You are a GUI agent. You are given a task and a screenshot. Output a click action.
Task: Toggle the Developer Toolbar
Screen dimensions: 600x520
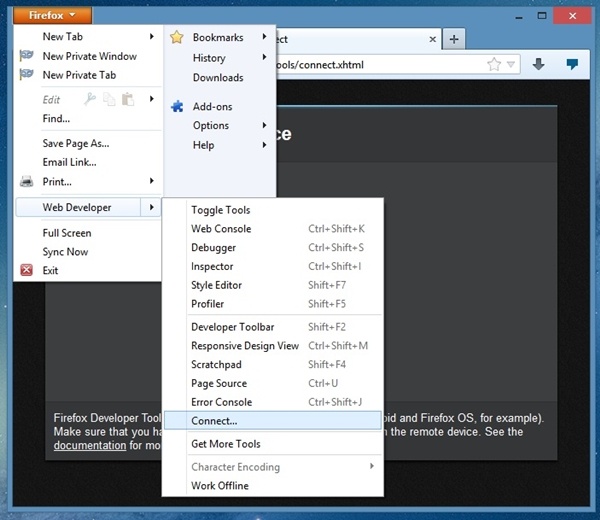click(x=232, y=327)
